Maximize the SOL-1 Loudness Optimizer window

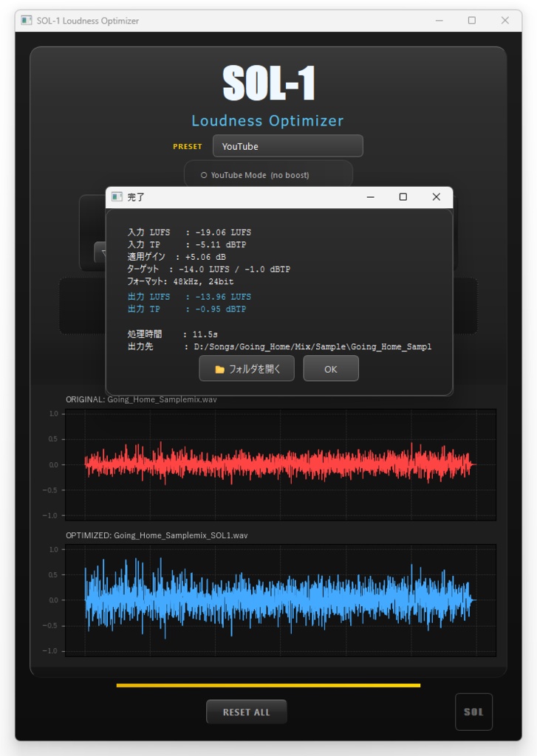click(472, 20)
